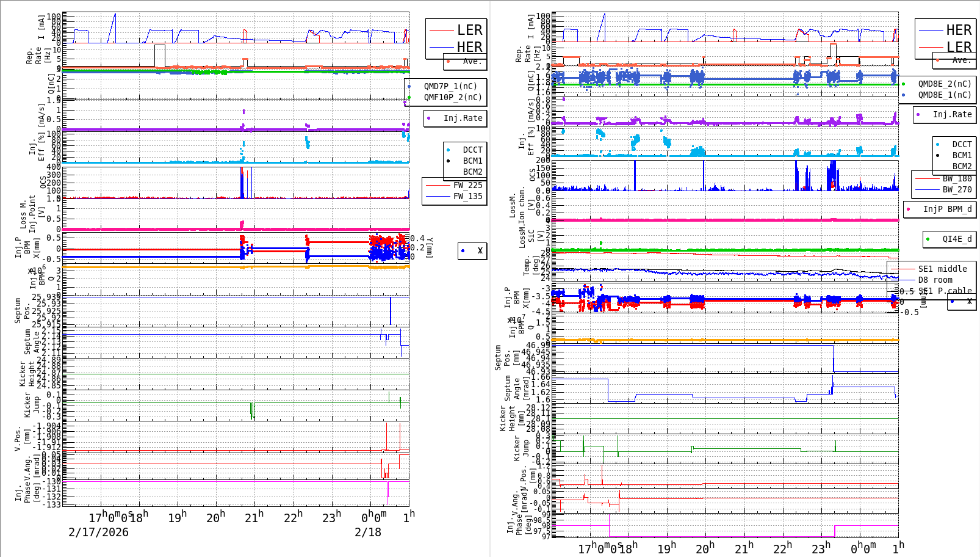Select the BW_270 legend entry
The height and width of the screenshot is (557, 980).
tap(957, 189)
